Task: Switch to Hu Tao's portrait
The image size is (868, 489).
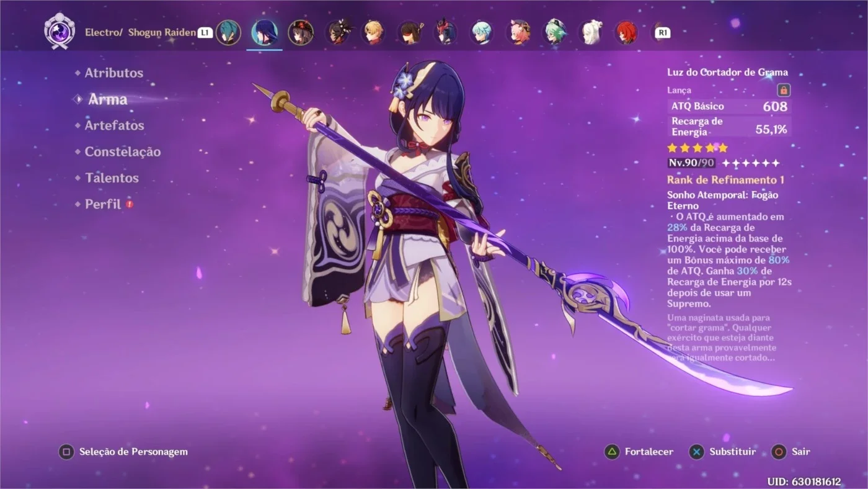Action: [301, 32]
